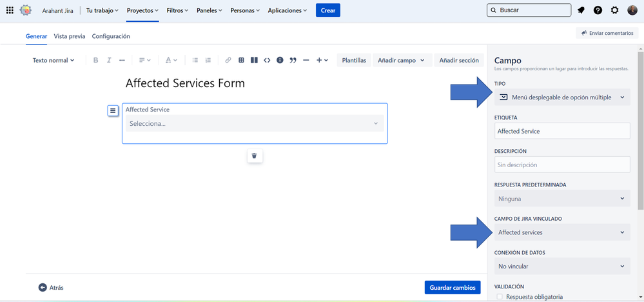Viewport: 644px width, 302px height.
Task: Insert a numbered list
Action: pos(208,60)
